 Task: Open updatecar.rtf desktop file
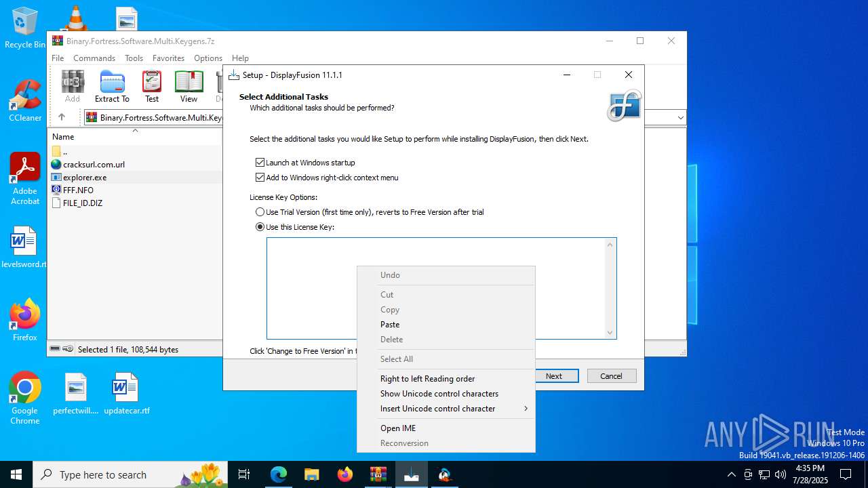coord(127,393)
